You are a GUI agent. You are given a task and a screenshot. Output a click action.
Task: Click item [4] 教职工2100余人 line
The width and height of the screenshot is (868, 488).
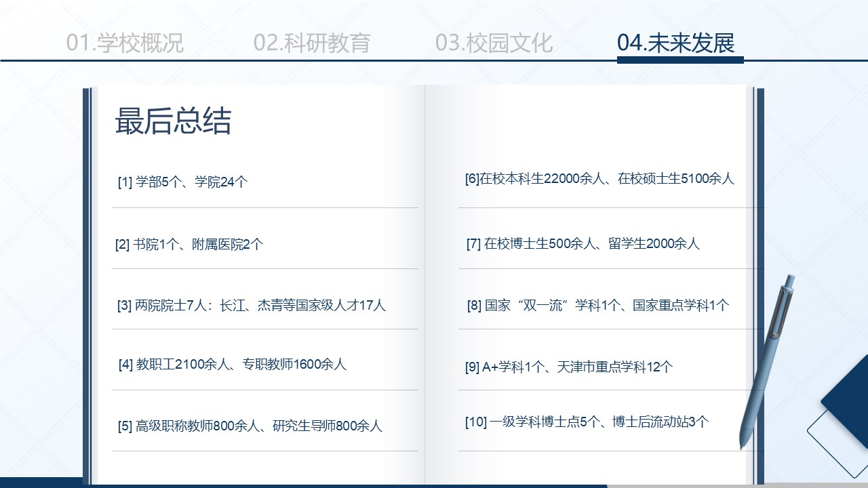point(232,365)
